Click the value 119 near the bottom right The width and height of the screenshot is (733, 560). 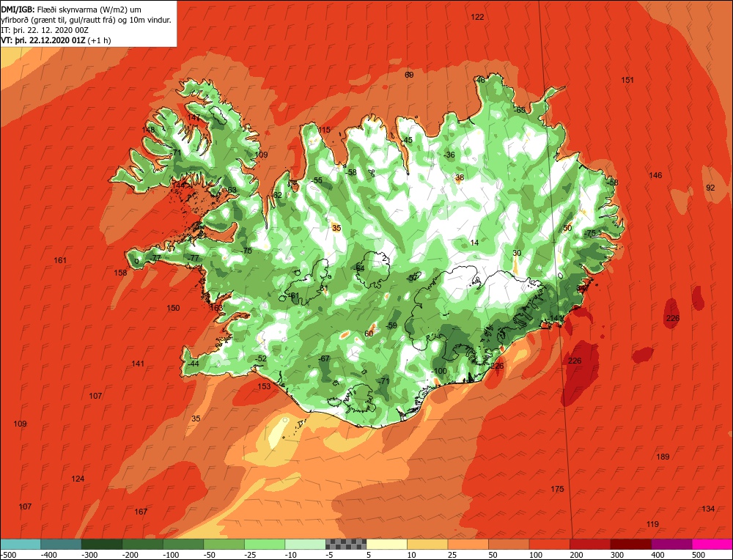[x=652, y=524]
